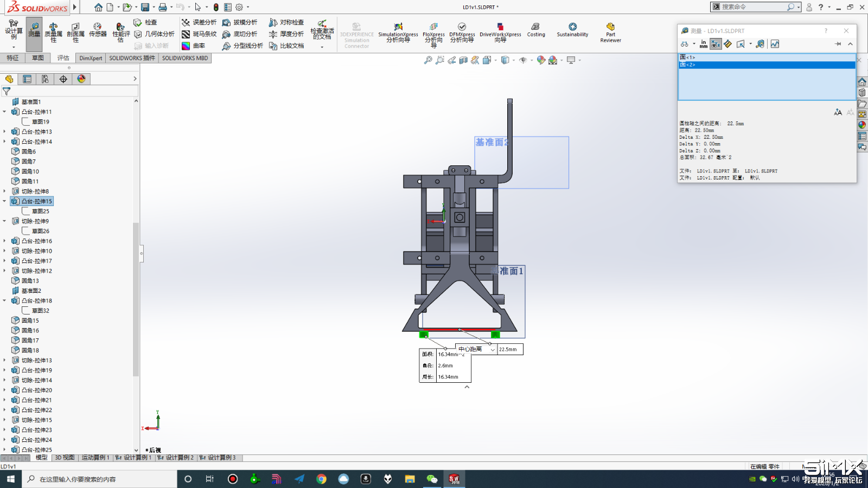Launch SimulationXpress analysis wizard
This screenshot has height=488, width=868.
[x=398, y=33]
